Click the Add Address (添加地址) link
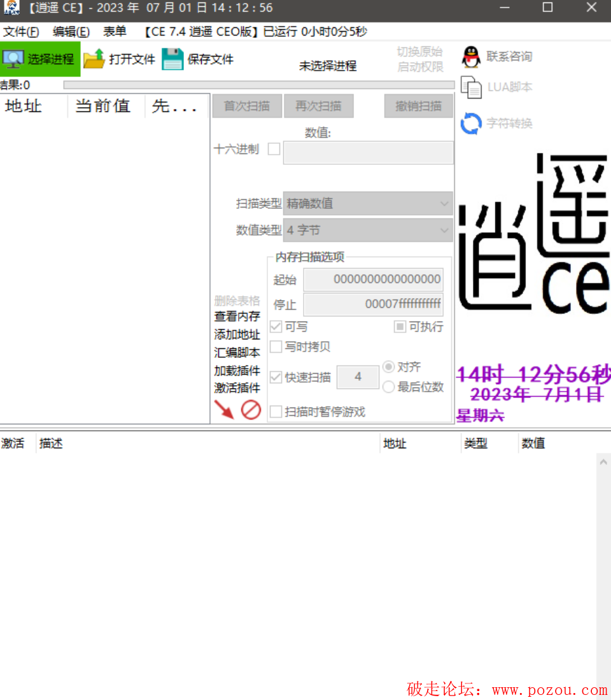611x700 pixels. 237,335
